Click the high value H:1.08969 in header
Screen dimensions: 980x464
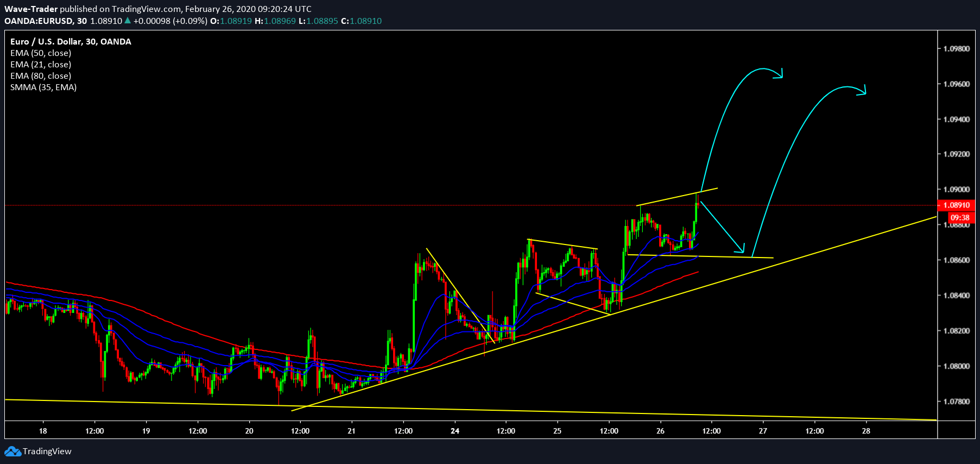275,21
